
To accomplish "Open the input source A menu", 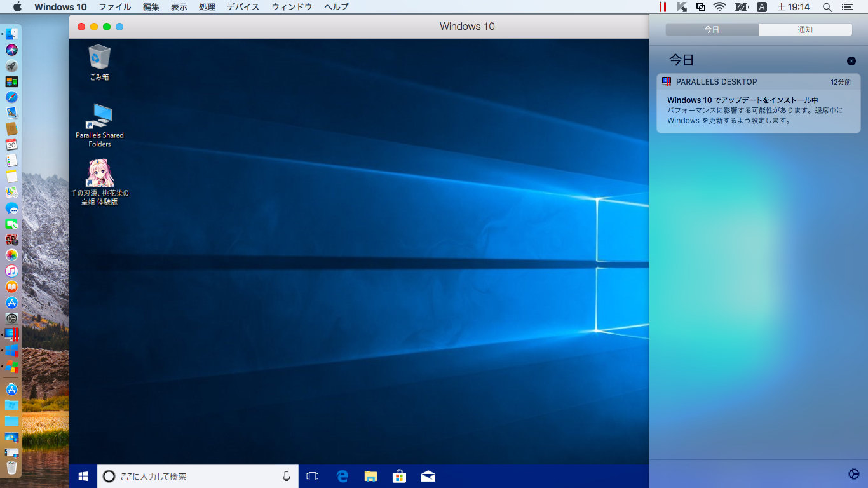I will coord(762,7).
